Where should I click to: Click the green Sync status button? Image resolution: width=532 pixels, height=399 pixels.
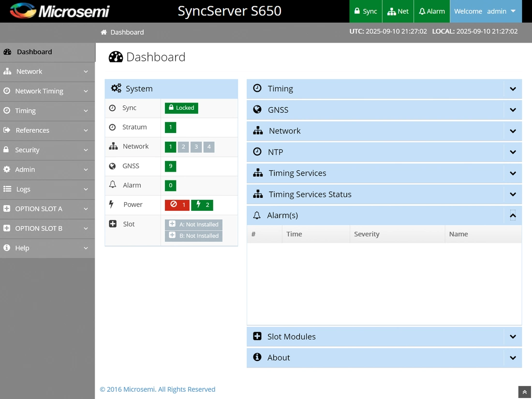[x=366, y=11]
